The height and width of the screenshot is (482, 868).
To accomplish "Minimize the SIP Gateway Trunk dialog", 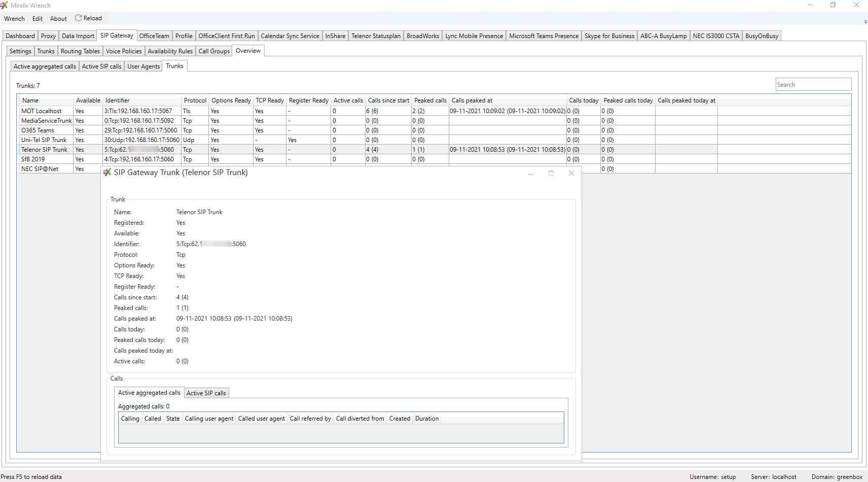I will [531, 173].
